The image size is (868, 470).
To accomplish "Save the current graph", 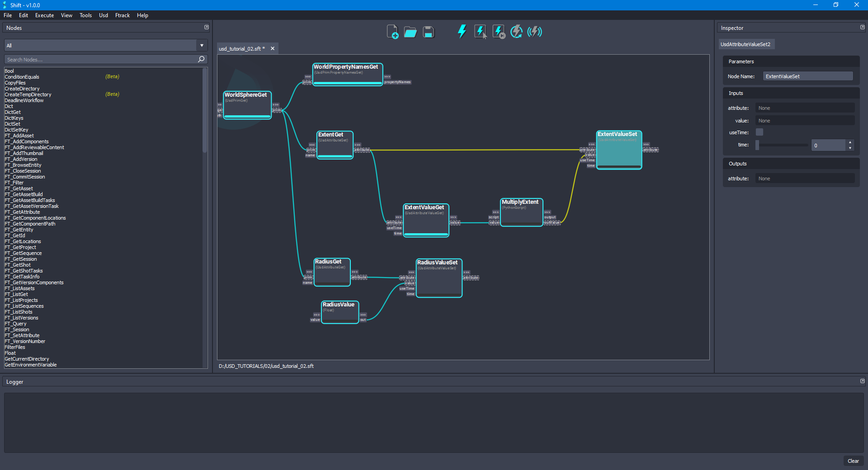I will coord(428,32).
